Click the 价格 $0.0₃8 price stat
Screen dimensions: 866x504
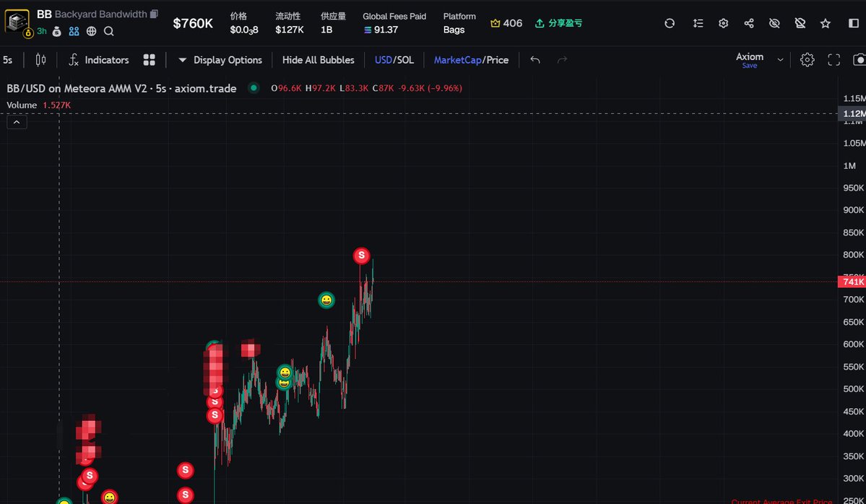coord(243,23)
